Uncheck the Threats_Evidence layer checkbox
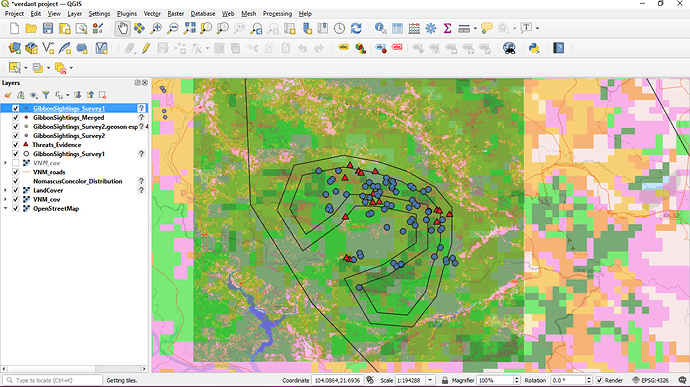The image size is (690, 387). click(16, 145)
